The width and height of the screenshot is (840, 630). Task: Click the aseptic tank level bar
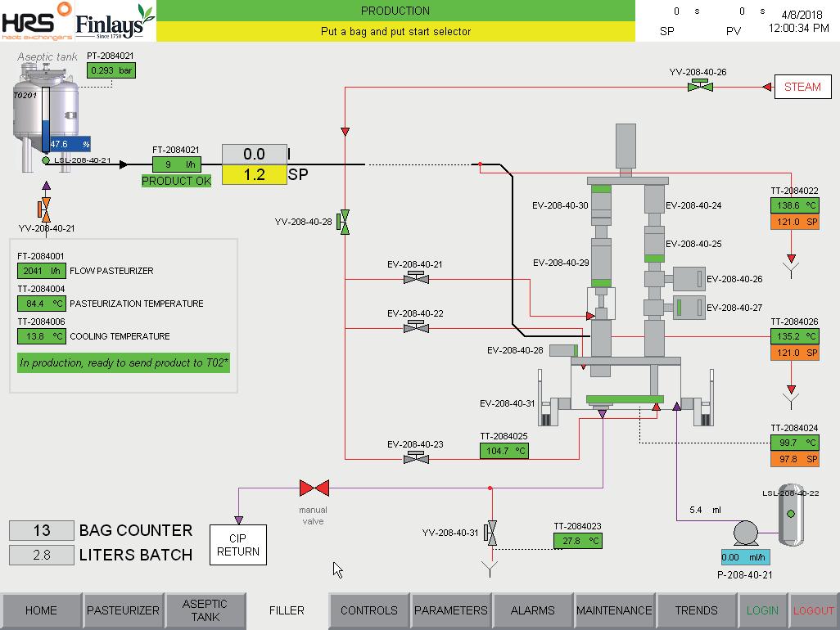[x=46, y=119]
